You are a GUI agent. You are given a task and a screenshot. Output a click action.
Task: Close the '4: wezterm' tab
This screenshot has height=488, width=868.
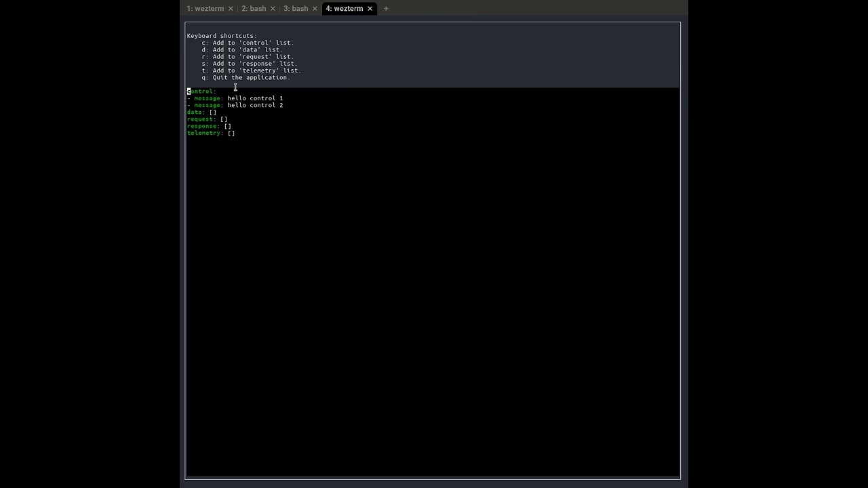click(x=370, y=9)
